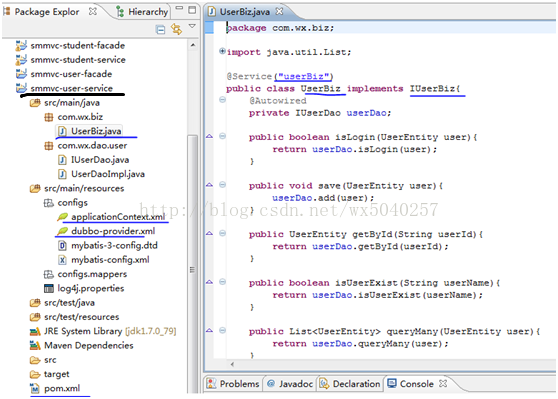The image size is (558, 399).
Task: Open pom.xml
Action: [62, 388]
